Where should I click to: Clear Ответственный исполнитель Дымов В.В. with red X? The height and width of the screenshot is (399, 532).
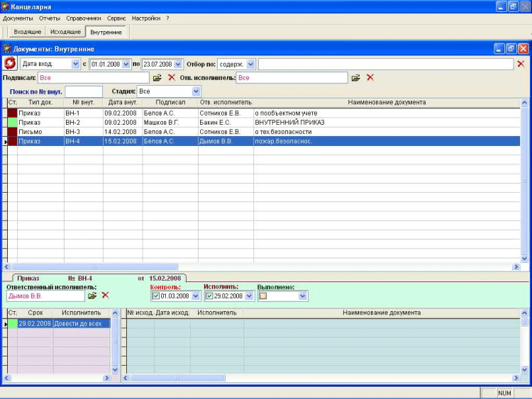coord(106,296)
